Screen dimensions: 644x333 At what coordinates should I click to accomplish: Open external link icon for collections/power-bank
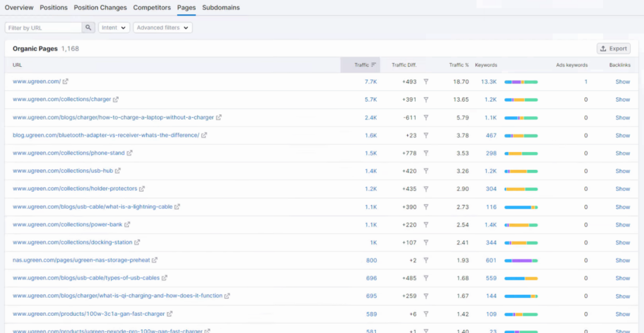[x=128, y=225]
